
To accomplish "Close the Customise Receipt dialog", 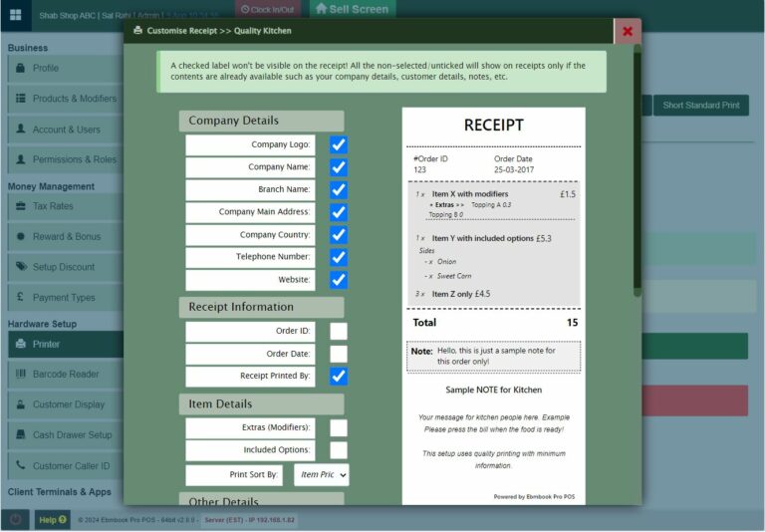I will coord(627,31).
